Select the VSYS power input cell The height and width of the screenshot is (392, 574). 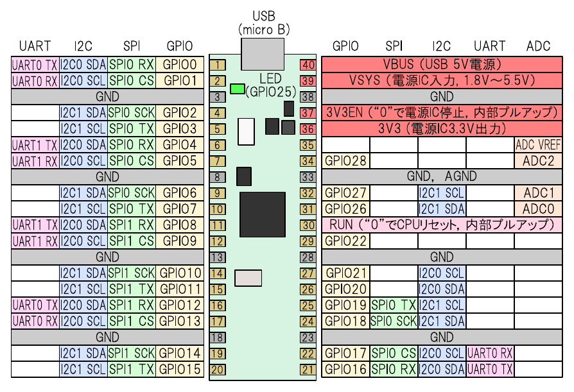click(x=442, y=80)
